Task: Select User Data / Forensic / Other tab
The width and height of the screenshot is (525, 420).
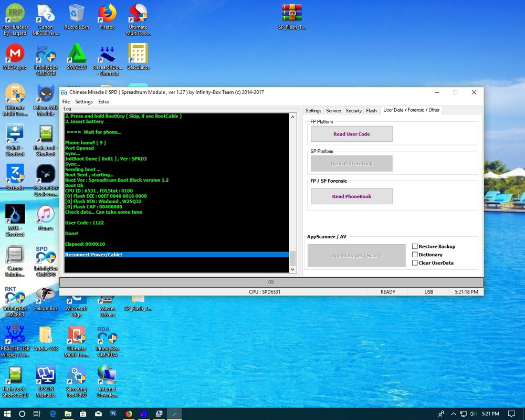Action: click(x=411, y=110)
